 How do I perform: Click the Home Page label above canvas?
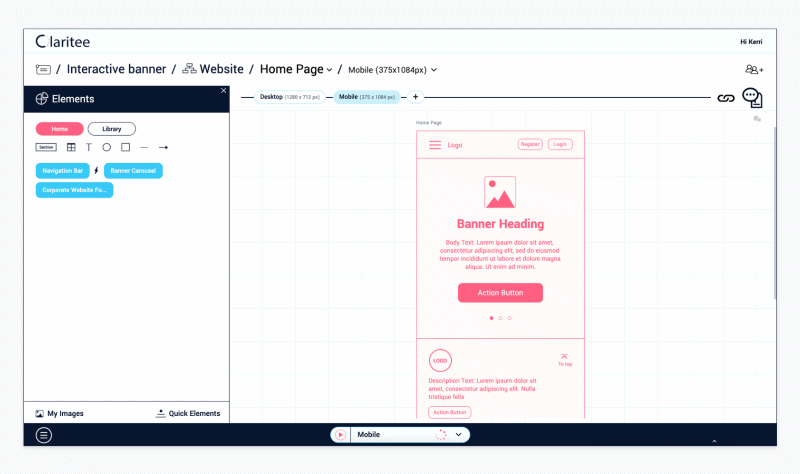tap(429, 123)
